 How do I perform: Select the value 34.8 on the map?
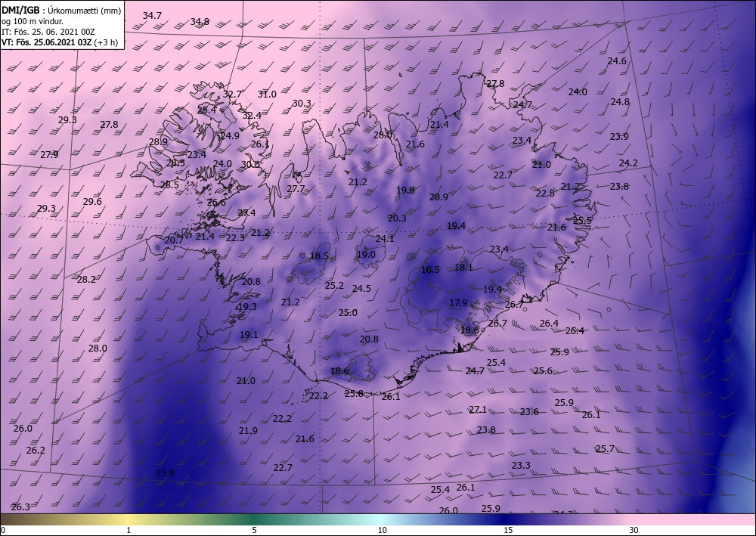click(200, 21)
